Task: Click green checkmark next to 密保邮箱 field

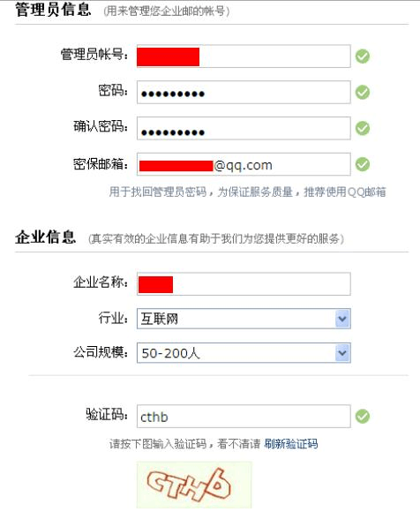Action: pyautogui.click(x=363, y=164)
